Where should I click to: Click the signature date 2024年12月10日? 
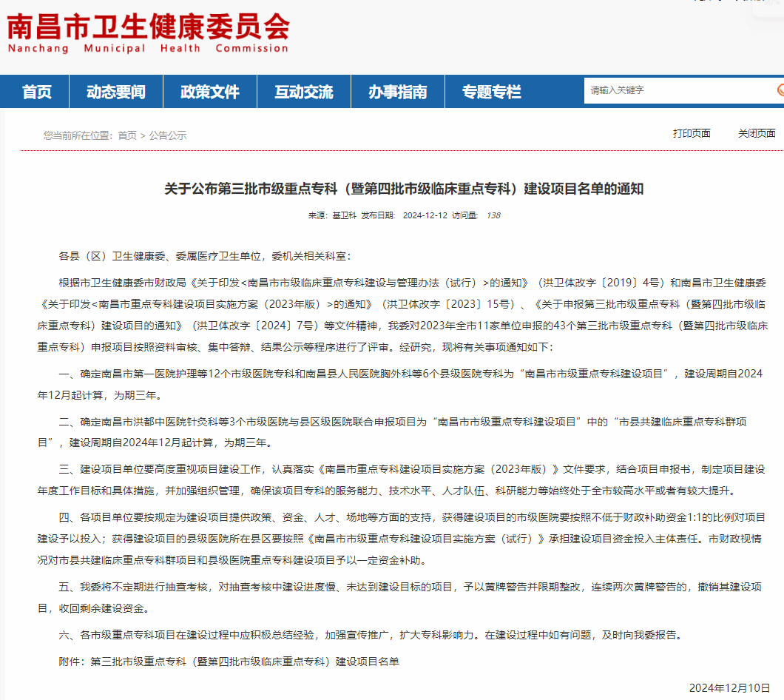pyautogui.click(x=729, y=688)
